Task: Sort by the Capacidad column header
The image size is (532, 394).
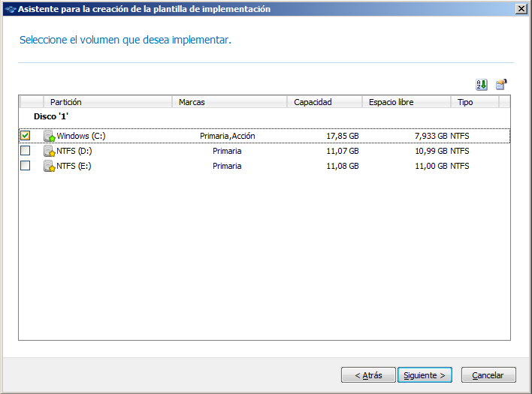Action: [x=325, y=102]
